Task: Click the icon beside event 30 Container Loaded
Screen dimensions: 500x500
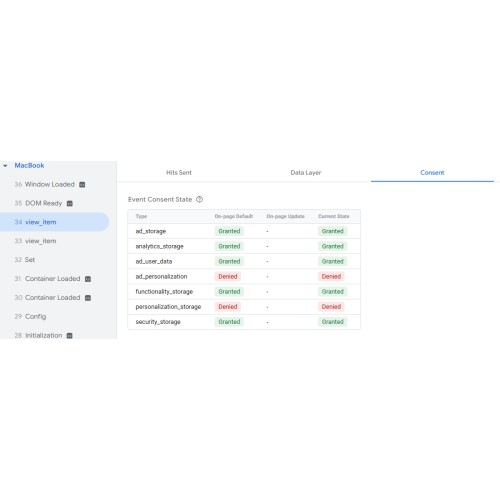Action: (x=88, y=298)
